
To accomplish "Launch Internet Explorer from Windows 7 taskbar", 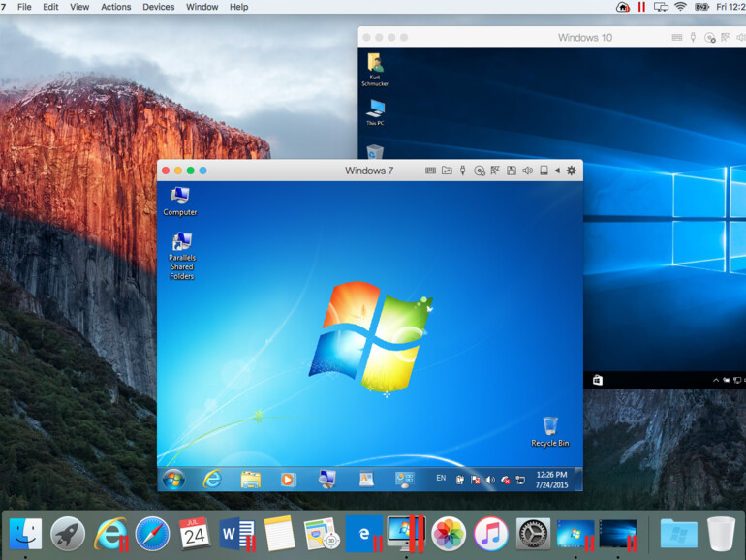I will coord(212,480).
